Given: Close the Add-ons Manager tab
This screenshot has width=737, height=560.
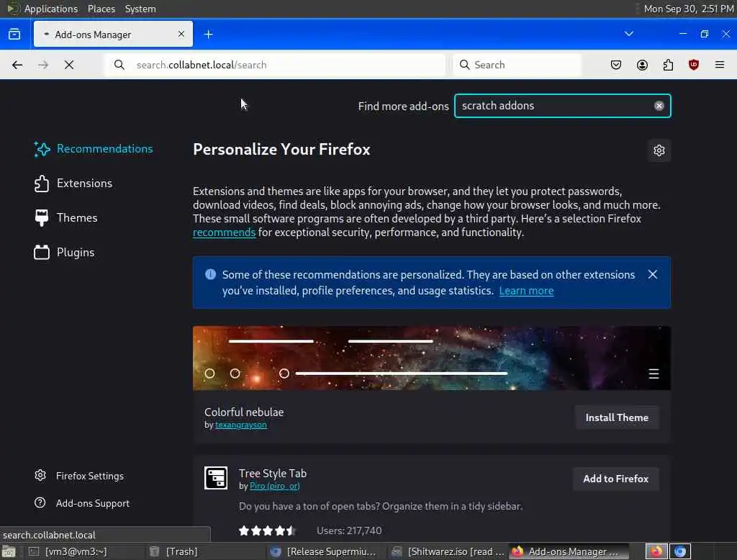Looking at the screenshot, I should click(x=181, y=34).
